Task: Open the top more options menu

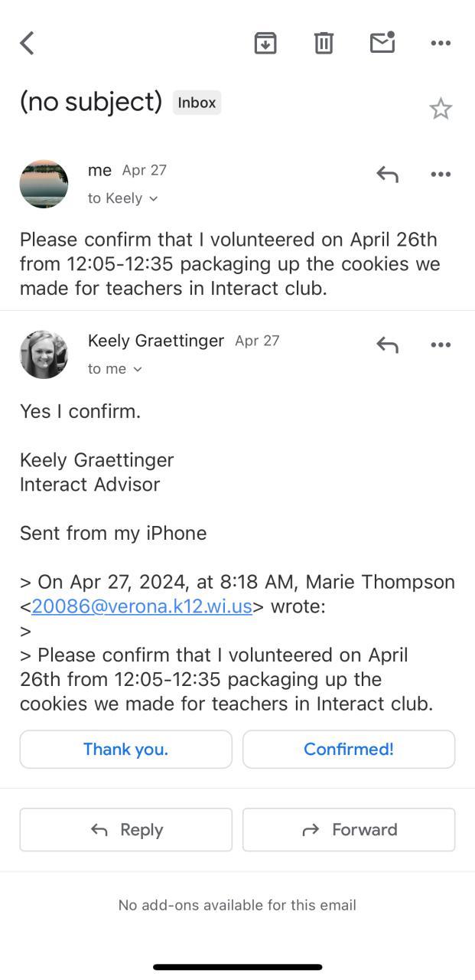Action: pos(441,43)
